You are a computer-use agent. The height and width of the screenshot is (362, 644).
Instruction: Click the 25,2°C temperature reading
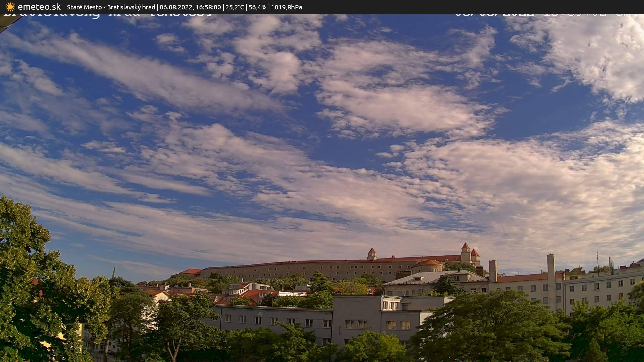point(235,7)
